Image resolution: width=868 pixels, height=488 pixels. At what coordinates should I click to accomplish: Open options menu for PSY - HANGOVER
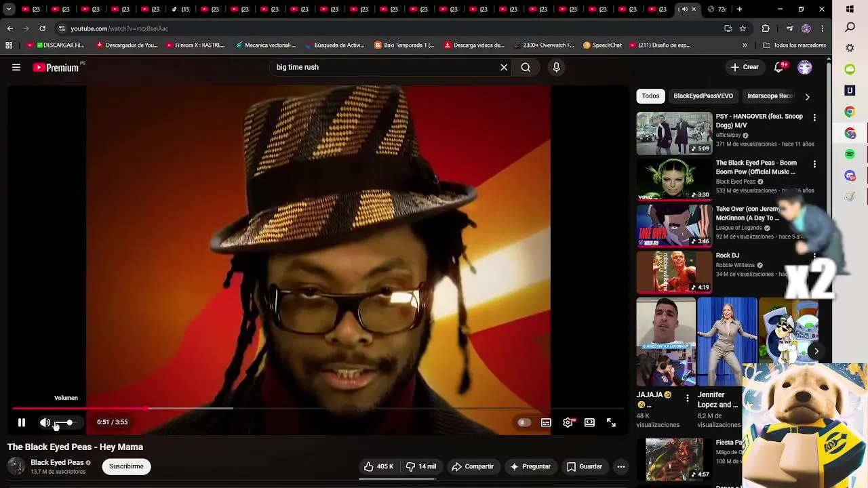point(814,117)
